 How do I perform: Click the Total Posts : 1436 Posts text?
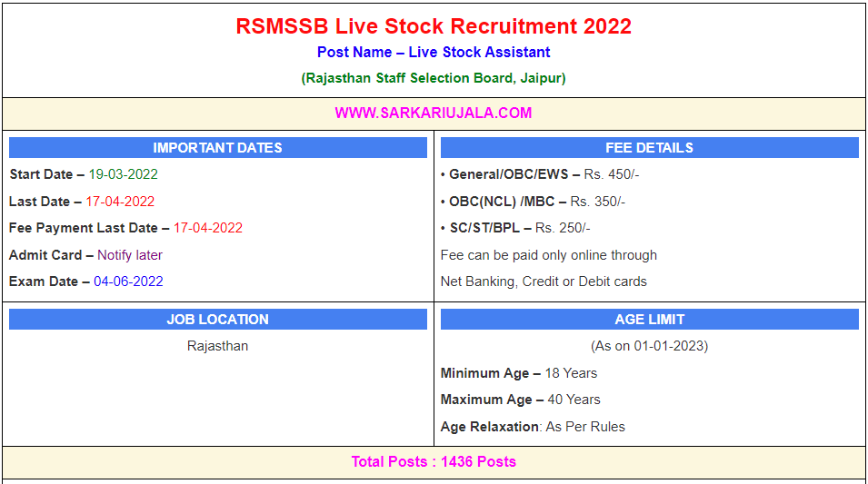434,461
